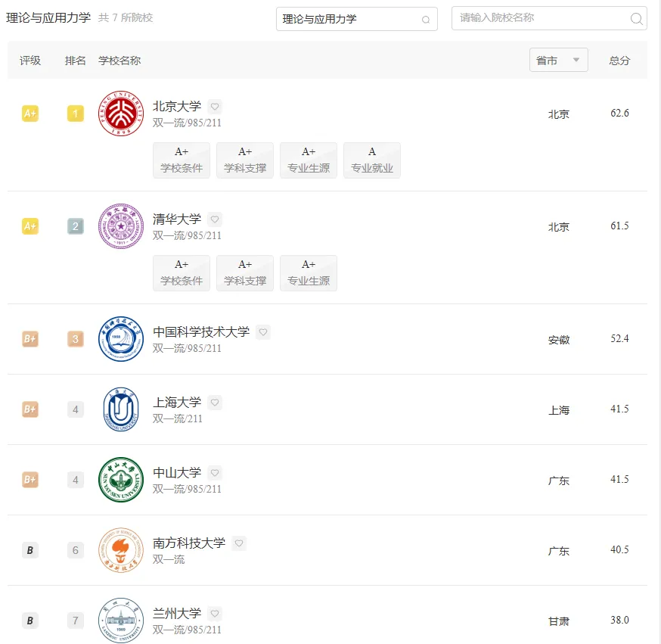Click the search icon in school name box
The height and width of the screenshot is (644, 661).
coord(636,19)
